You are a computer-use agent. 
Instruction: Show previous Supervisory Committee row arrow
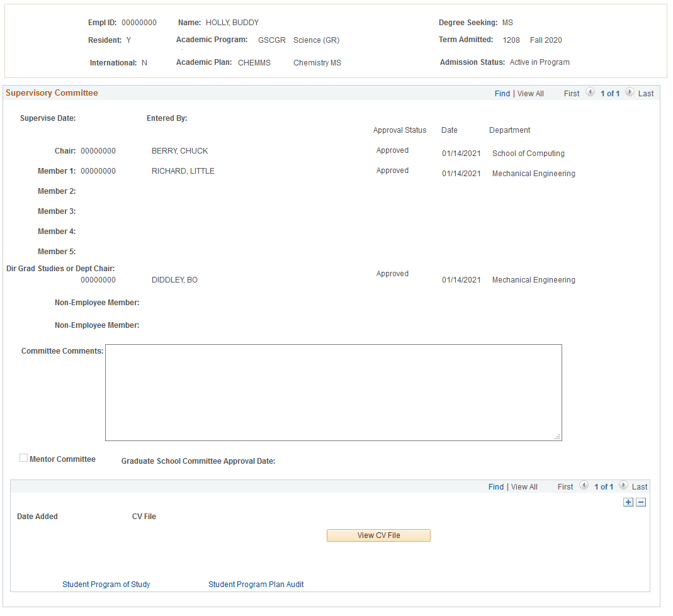click(x=590, y=92)
